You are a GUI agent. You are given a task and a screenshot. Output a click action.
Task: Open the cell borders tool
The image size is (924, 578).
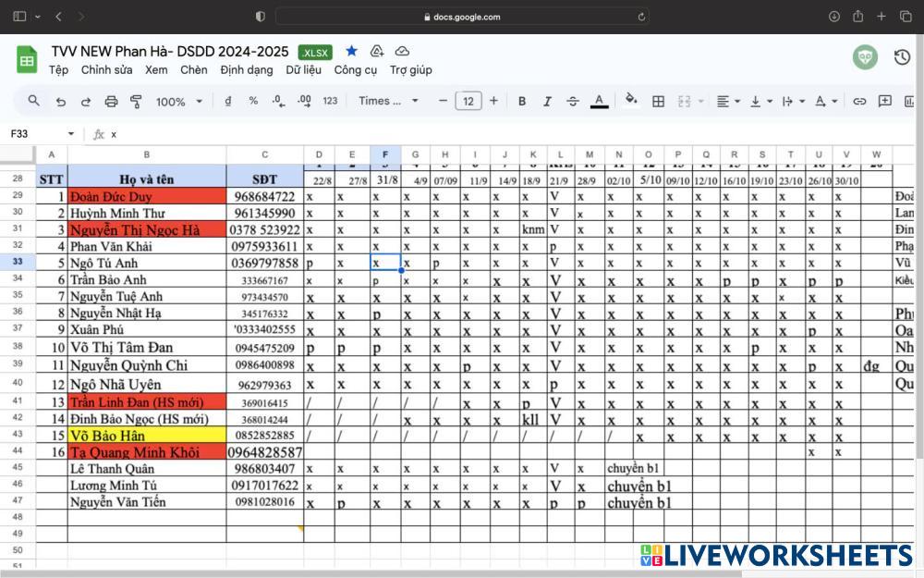tap(658, 101)
